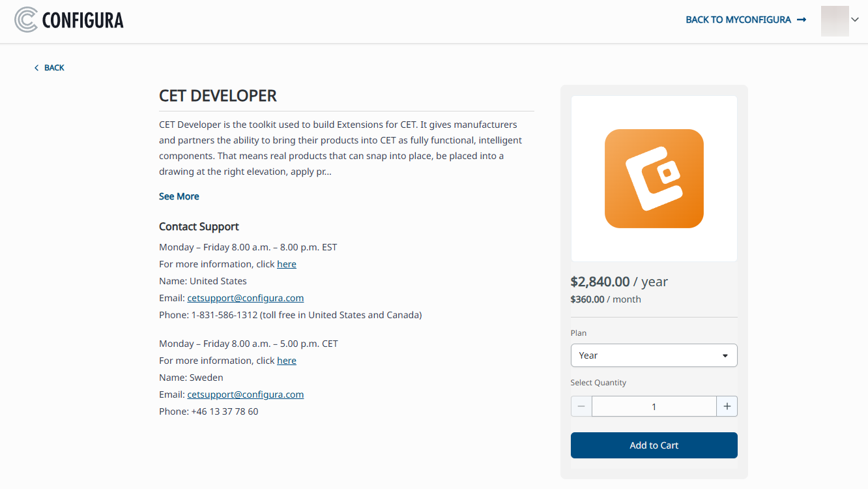Image resolution: width=868 pixels, height=489 pixels.
Task: Open the Plan dropdown showing Year
Action: [654, 355]
